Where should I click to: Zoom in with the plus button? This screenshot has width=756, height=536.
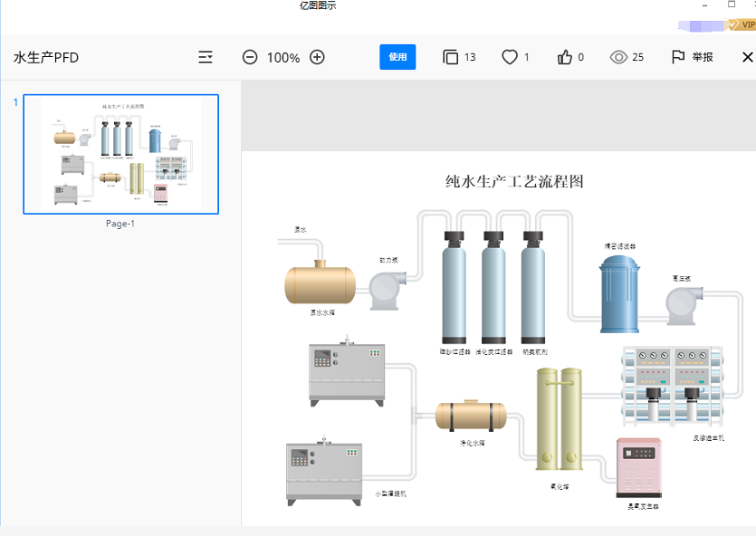(x=317, y=57)
